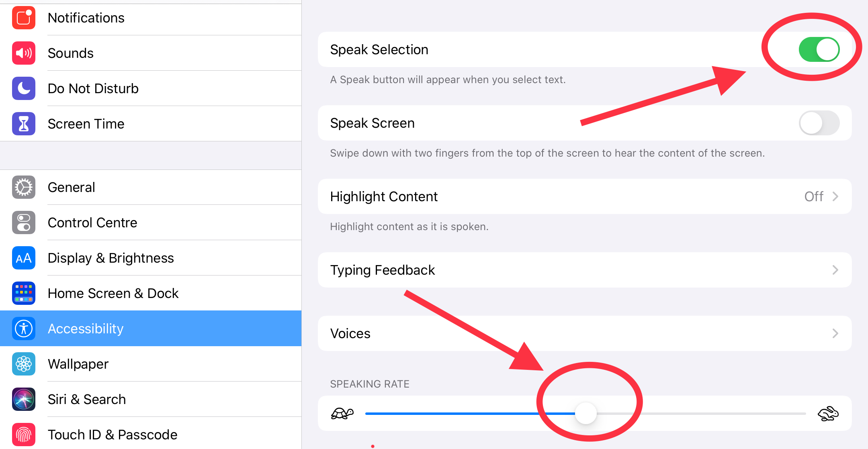This screenshot has width=868, height=449.
Task: Tap the Sounds speaker icon
Action: coord(24,53)
